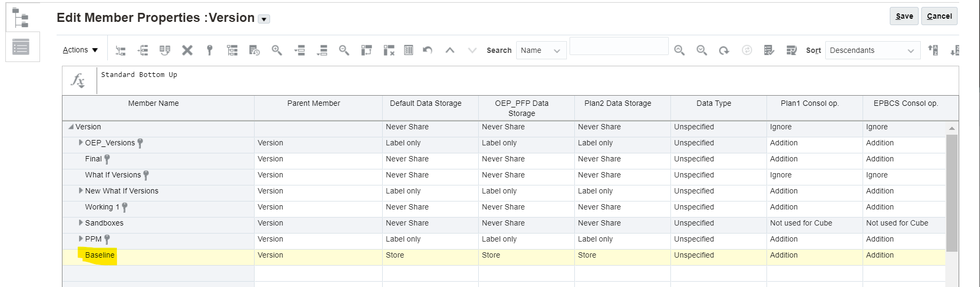Click the Member Name column header
The image size is (980, 287).
point(158,108)
